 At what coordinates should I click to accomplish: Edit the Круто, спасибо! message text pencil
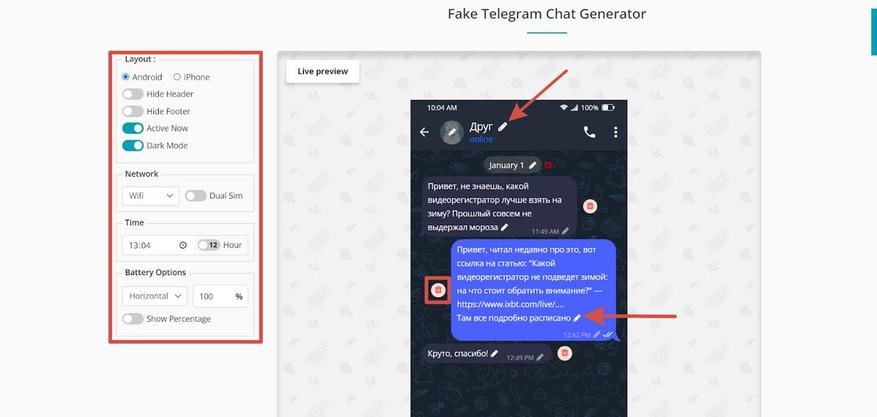(x=494, y=353)
